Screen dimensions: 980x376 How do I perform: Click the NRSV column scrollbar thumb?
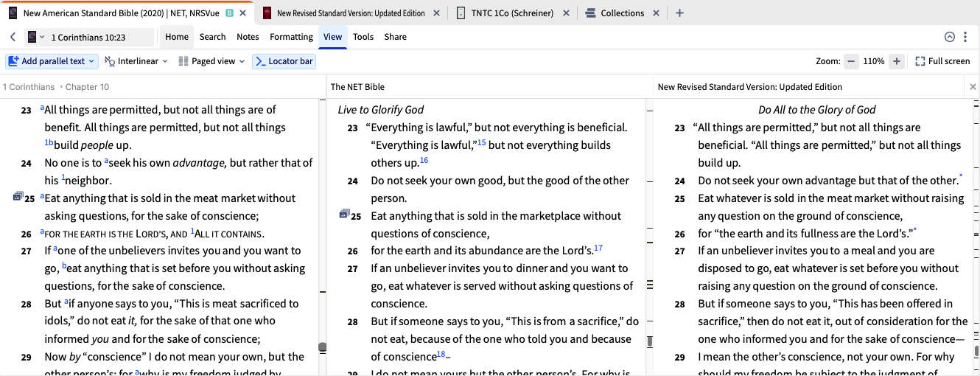click(x=976, y=352)
